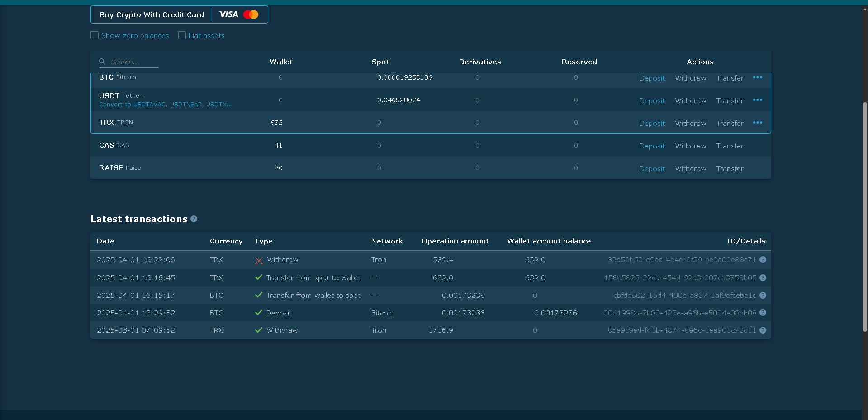Click Withdraw for TRX
Image resolution: width=868 pixels, height=420 pixels.
[690, 124]
